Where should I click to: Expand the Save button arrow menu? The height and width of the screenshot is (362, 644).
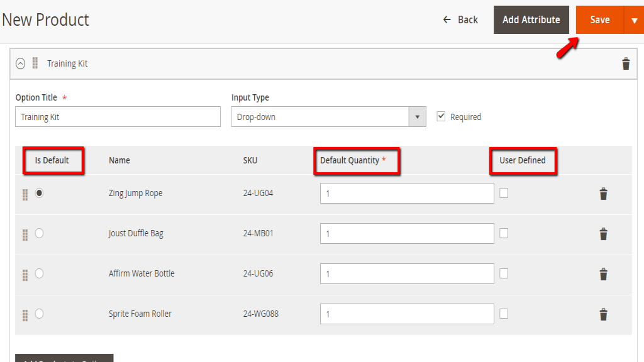pyautogui.click(x=633, y=20)
